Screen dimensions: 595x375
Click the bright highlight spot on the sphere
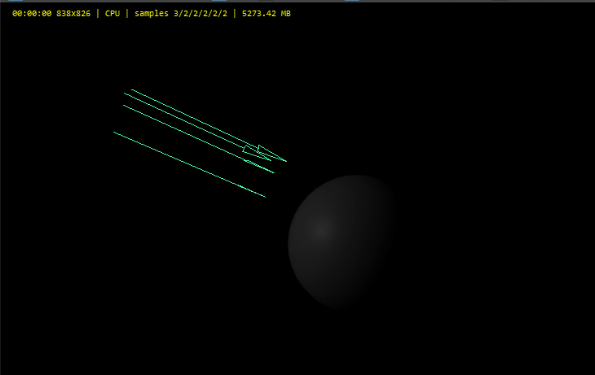(321, 228)
